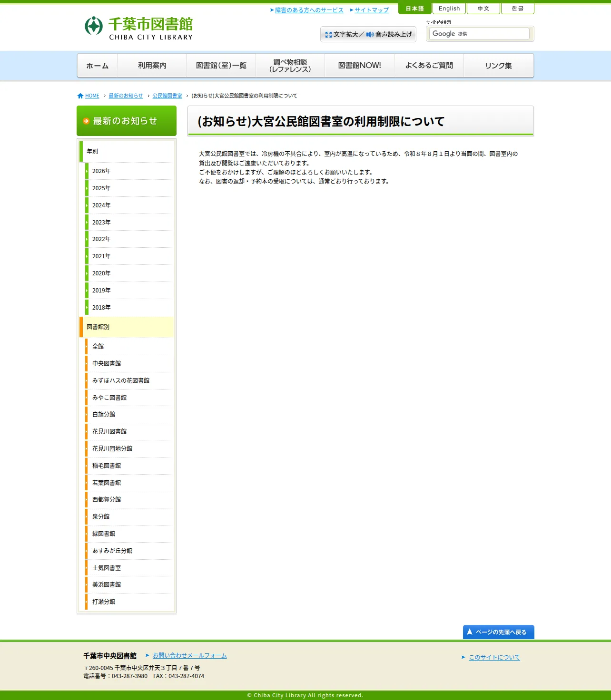611x700 pixels.
Task: Switch language to 日本語
Action: (x=415, y=9)
